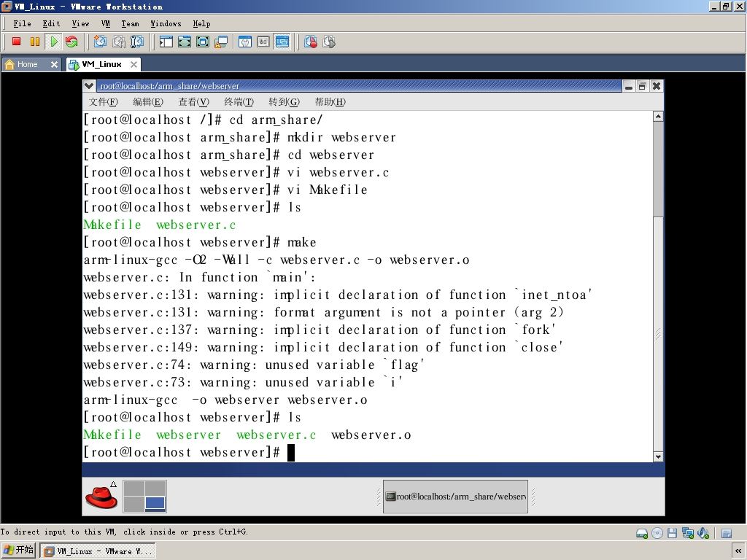
Task: Click the terminal cursor at the last prompt
Action: pyautogui.click(x=291, y=453)
